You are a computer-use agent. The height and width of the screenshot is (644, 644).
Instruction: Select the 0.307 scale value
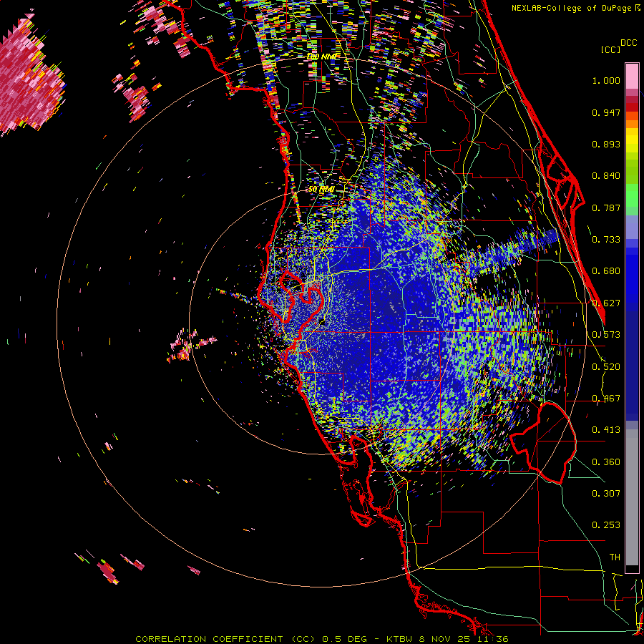[x=606, y=494]
